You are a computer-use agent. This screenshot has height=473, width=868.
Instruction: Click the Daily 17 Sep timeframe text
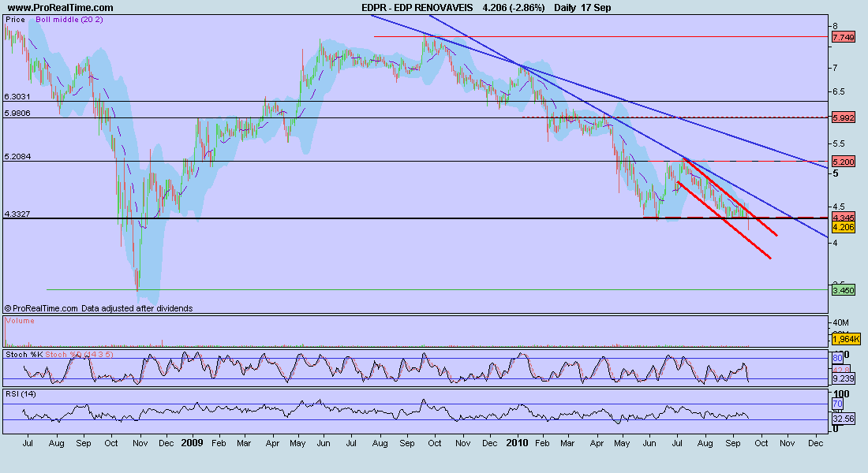coord(582,8)
